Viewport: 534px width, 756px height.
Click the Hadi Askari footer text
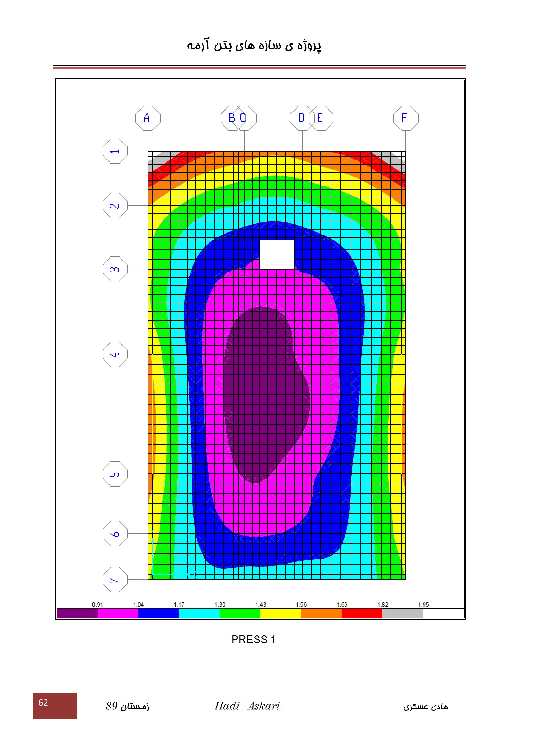pos(247,706)
